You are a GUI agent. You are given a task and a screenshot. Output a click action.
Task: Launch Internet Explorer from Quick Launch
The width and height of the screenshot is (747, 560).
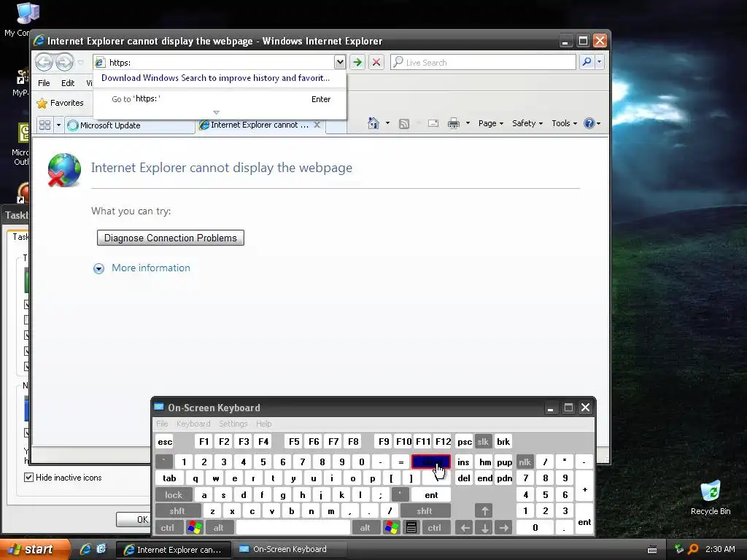pyautogui.click(x=86, y=550)
